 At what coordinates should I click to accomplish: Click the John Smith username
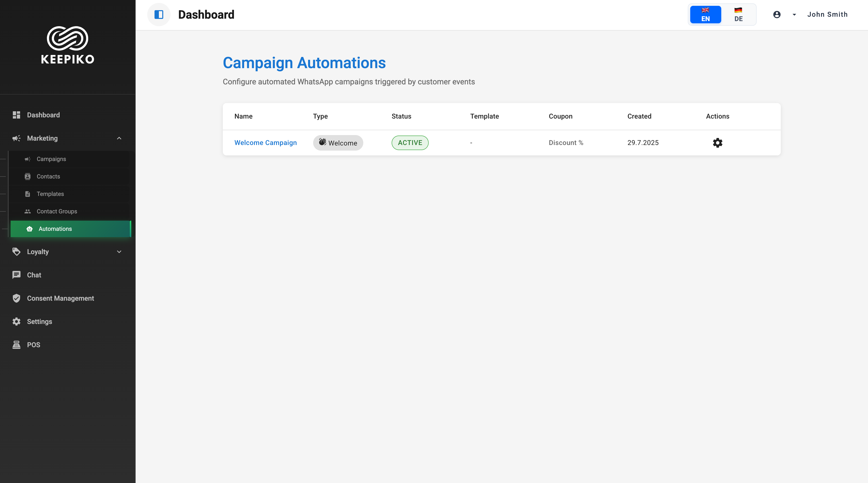pyautogui.click(x=827, y=15)
